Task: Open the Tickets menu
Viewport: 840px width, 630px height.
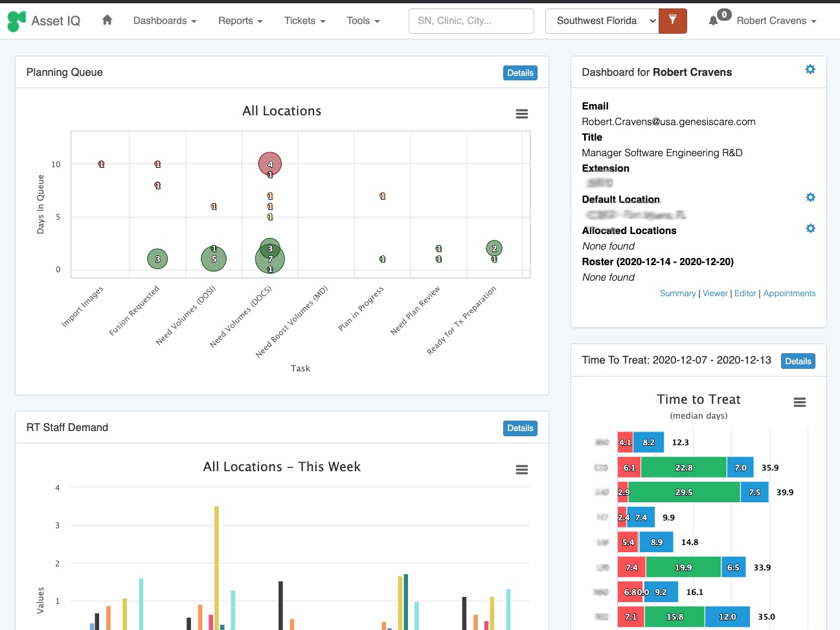Action: 304,21
